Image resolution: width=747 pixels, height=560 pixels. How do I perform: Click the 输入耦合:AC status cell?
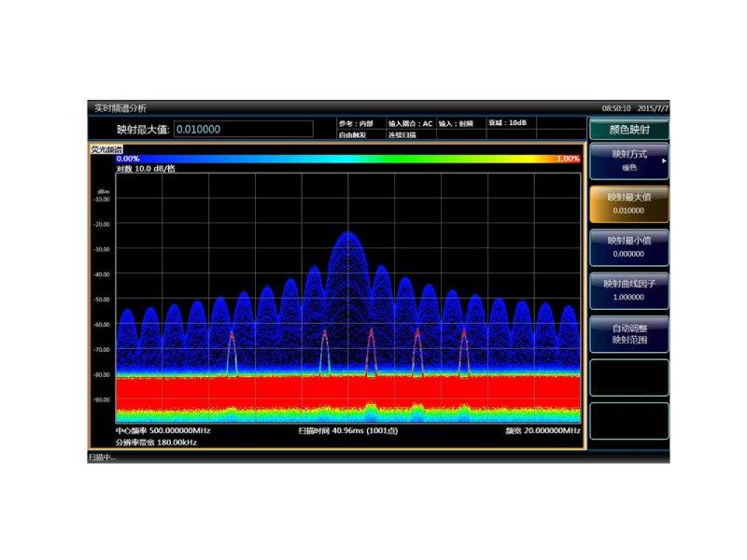(x=410, y=123)
